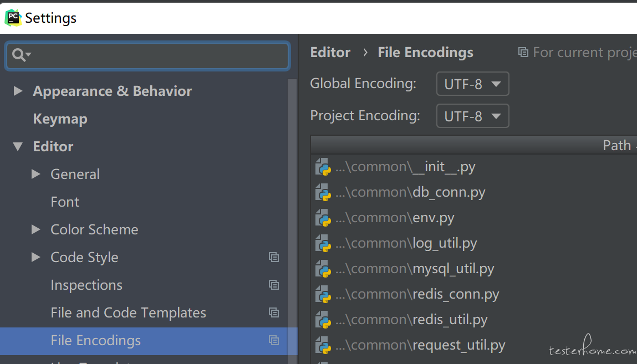Click Python file icon of env.py

pyautogui.click(x=323, y=218)
